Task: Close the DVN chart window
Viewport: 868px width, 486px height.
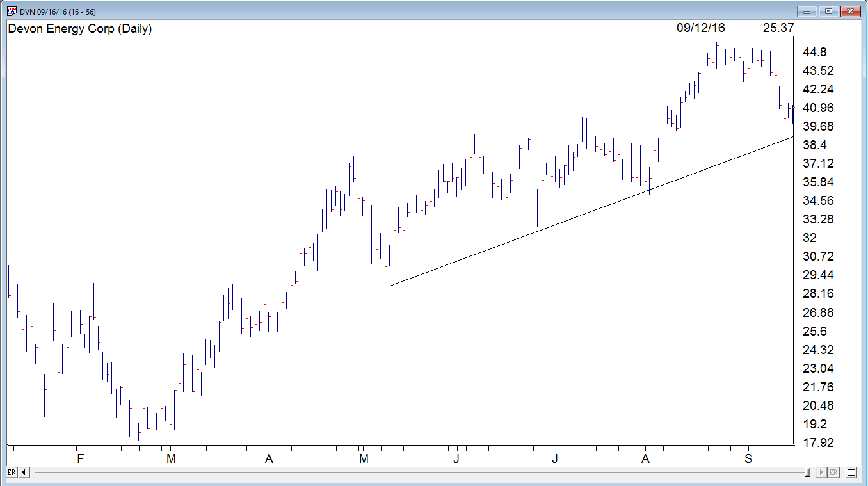Action: tap(849, 11)
